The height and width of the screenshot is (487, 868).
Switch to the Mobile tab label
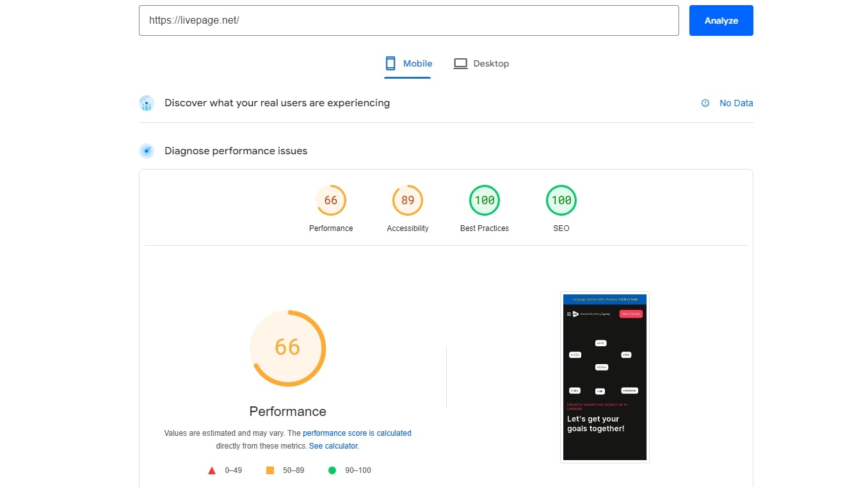click(417, 63)
